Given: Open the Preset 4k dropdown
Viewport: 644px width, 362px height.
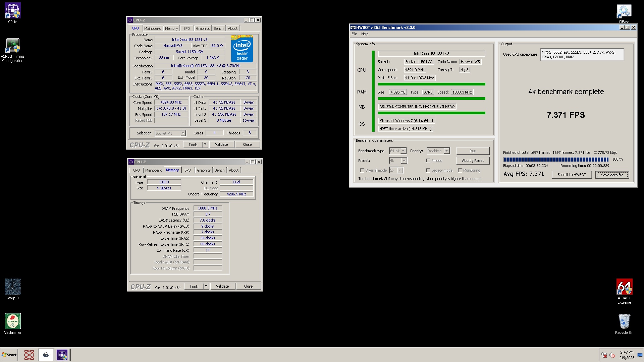Looking at the screenshot, I should [404, 161].
